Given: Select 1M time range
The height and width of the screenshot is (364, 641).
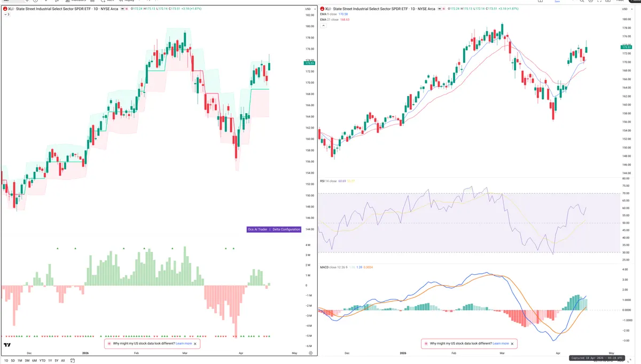Looking at the screenshot, I should tap(20, 361).
